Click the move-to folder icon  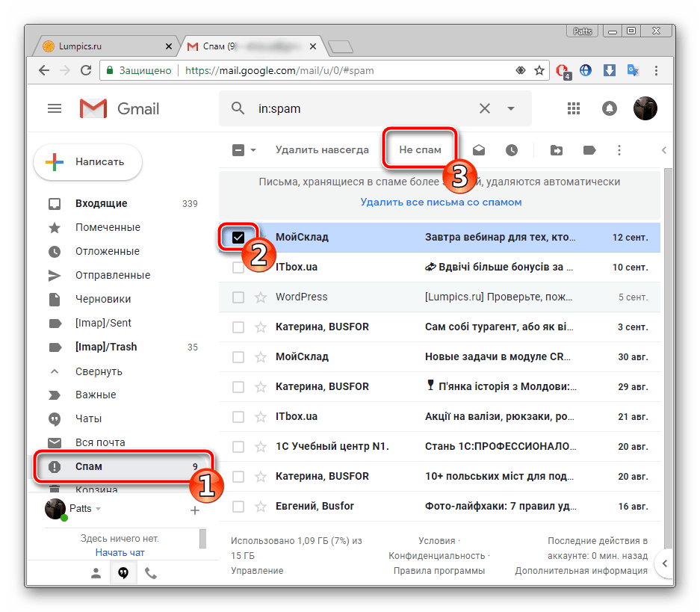coord(557,150)
